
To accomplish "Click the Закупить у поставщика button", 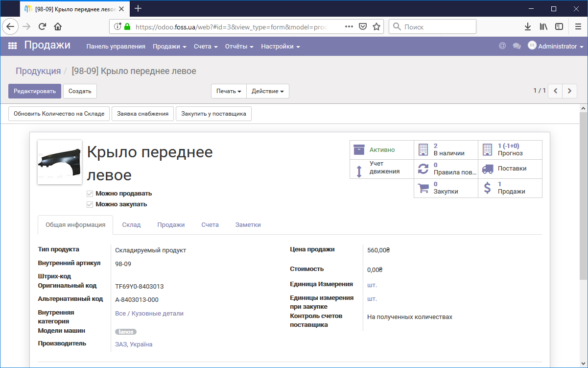I will point(213,114).
